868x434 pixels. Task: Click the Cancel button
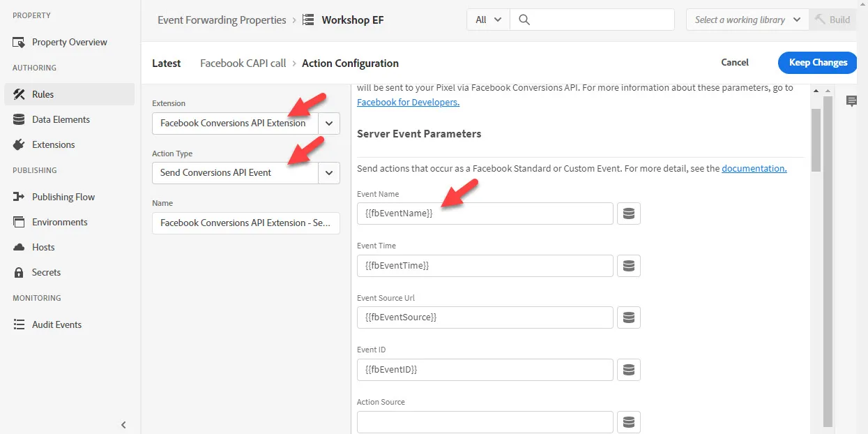735,62
